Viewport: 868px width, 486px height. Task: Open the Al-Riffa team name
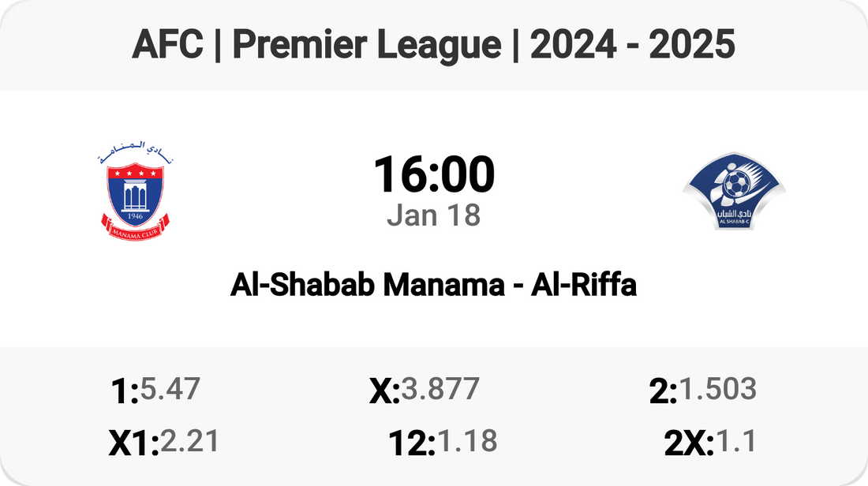(x=584, y=285)
